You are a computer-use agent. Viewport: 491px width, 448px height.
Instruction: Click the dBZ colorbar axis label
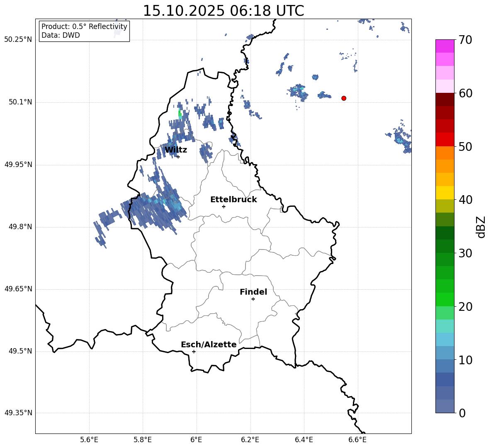(x=481, y=227)
